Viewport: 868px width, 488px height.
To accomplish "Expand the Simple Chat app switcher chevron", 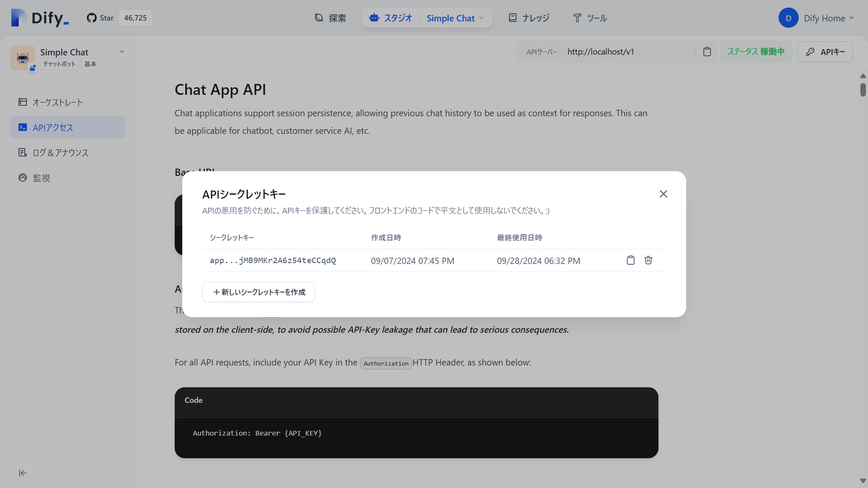I will tap(122, 51).
